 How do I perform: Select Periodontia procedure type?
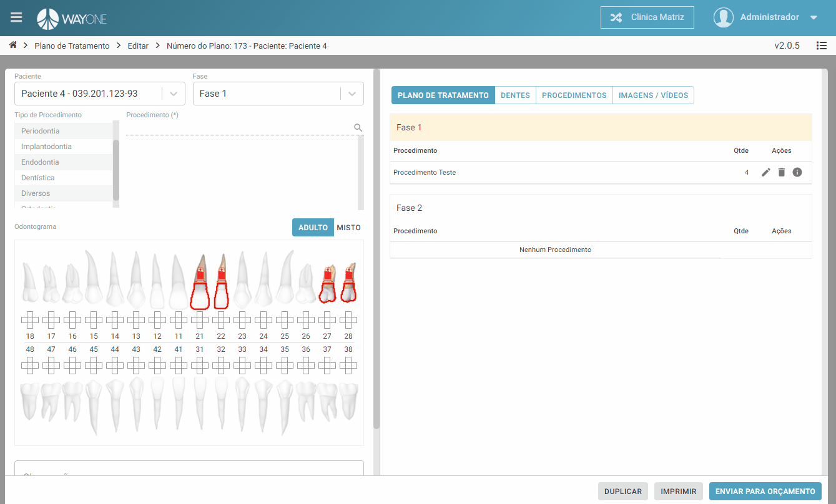tap(64, 131)
